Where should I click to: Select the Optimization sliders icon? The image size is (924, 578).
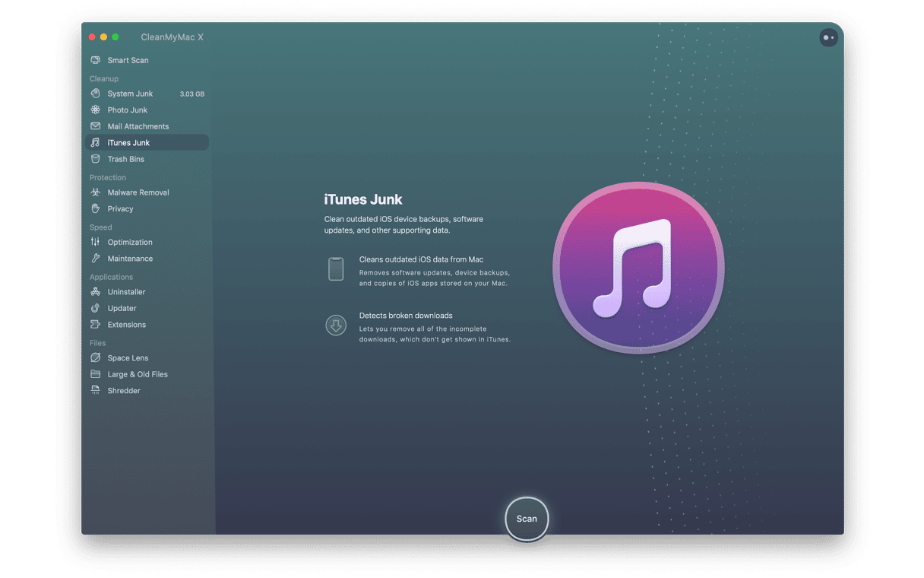(95, 242)
